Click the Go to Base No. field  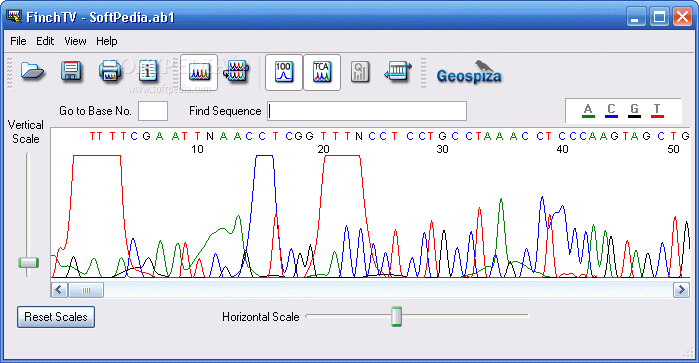click(153, 111)
